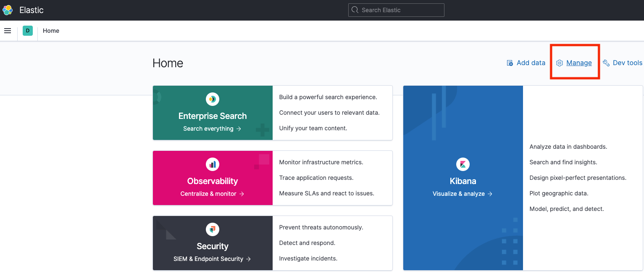Click 'Design pixel-perfect presentations.' text
Viewport: 644px width, 279px height.
(578, 178)
